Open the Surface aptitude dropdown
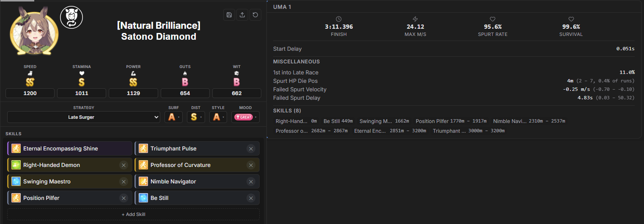Screen dimensions: 644x224 [x=173, y=117]
